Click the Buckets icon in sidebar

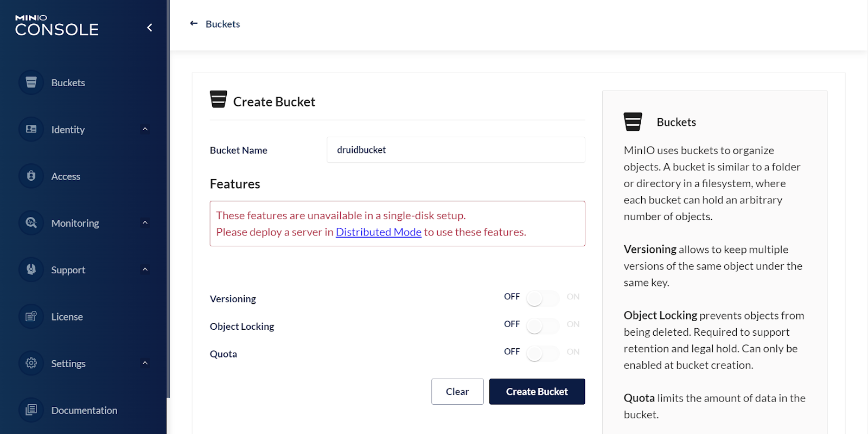pos(31,82)
